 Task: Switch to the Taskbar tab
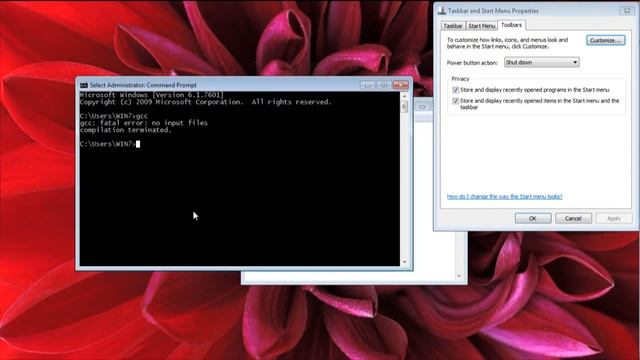point(453,26)
